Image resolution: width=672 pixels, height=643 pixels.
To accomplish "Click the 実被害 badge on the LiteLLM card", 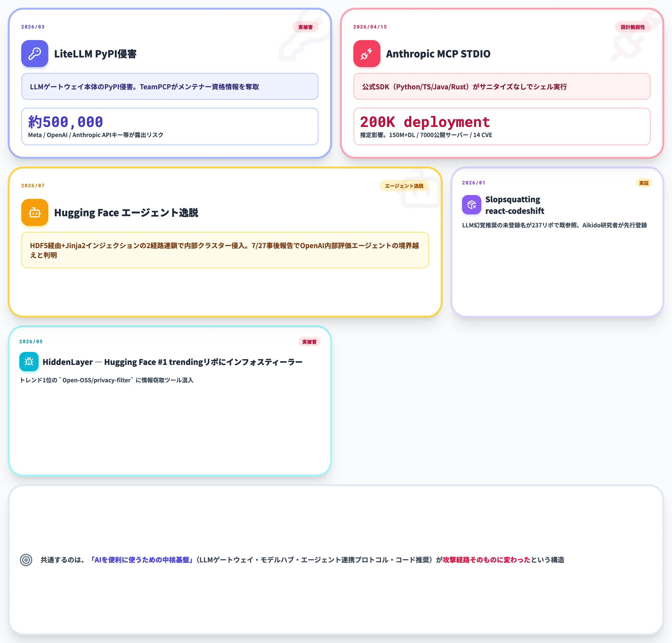I will pyautogui.click(x=305, y=27).
